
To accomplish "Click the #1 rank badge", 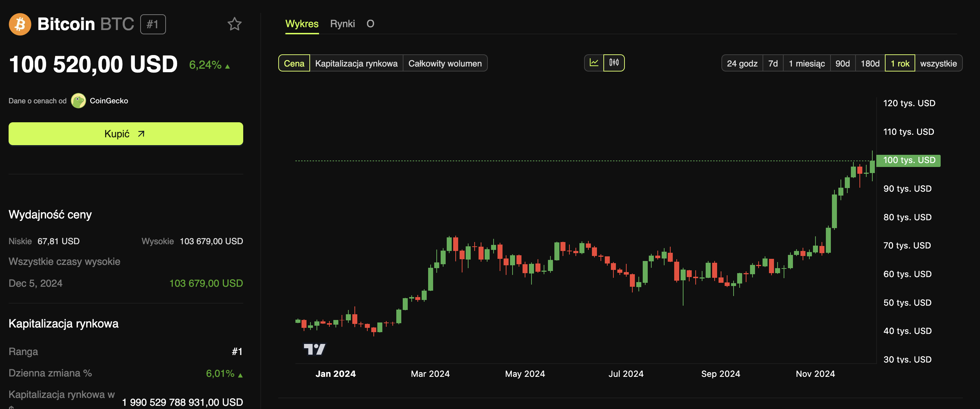I will click(153, 24).
